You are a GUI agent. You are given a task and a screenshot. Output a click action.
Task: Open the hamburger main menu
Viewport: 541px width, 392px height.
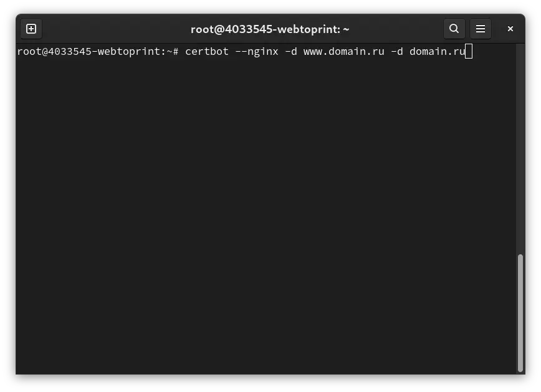point(481,29)
